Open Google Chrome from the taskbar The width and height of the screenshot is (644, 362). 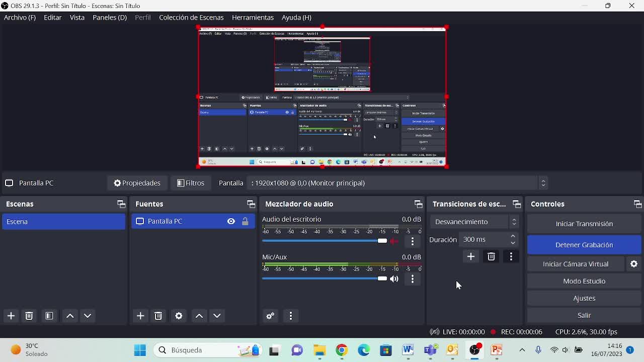342,350
